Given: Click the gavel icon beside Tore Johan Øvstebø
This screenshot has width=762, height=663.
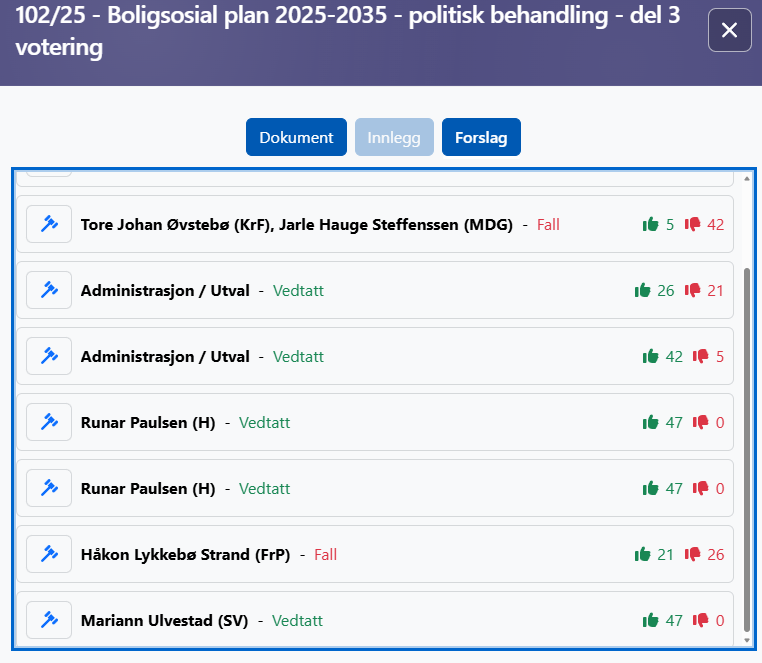Looking at the screenshot, I should click(x=49, y=224).
